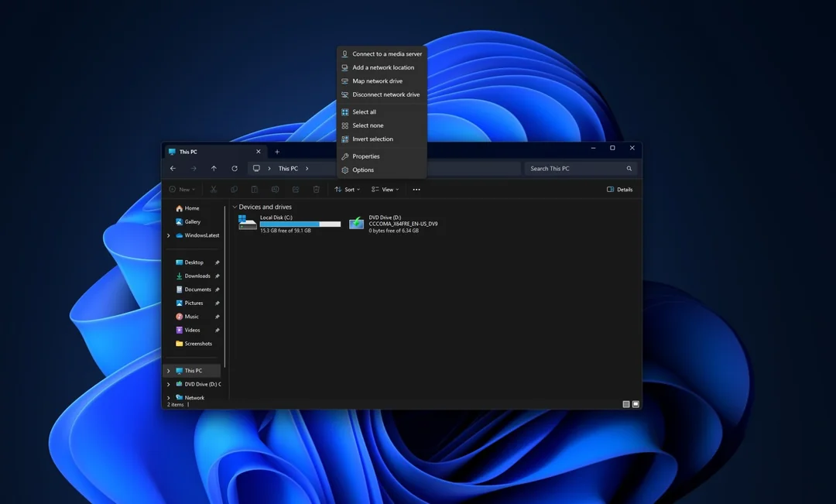Click the sidebar vertical scrollbar

coord(225,287)
